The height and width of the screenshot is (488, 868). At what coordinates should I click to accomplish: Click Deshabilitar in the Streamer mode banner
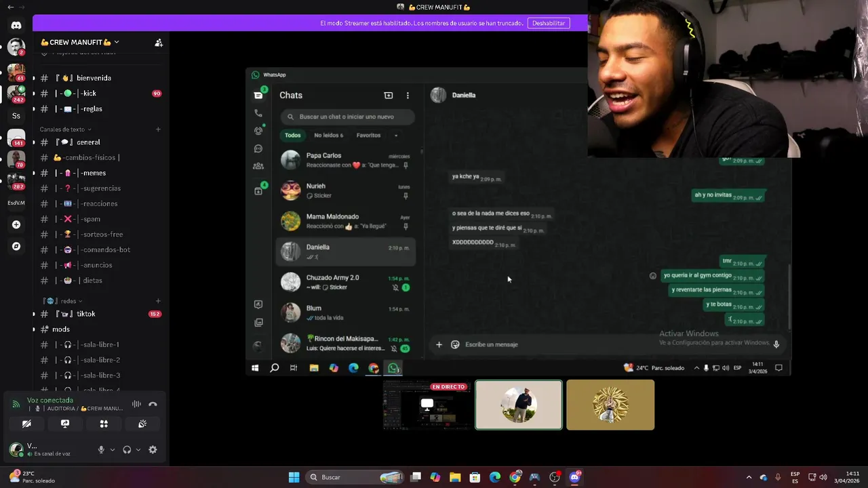[549, 23]
